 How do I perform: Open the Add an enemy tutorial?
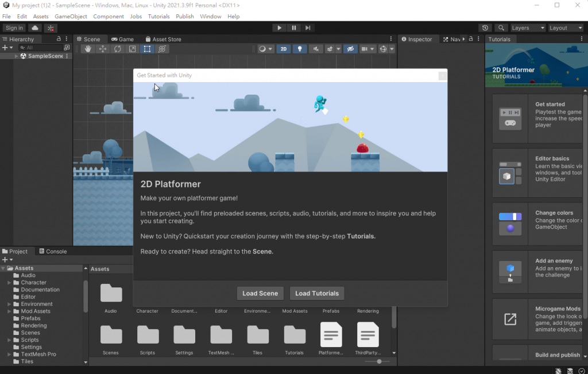(537, 272)
